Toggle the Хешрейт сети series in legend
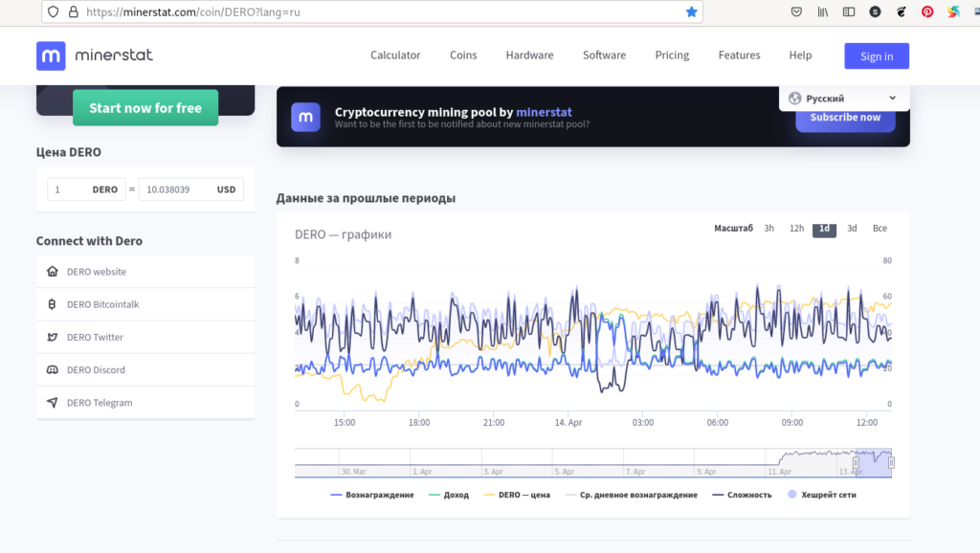Image resolution: width=980 pixels, height=553 pixels. pyautogui.click(x=822, y=495)
